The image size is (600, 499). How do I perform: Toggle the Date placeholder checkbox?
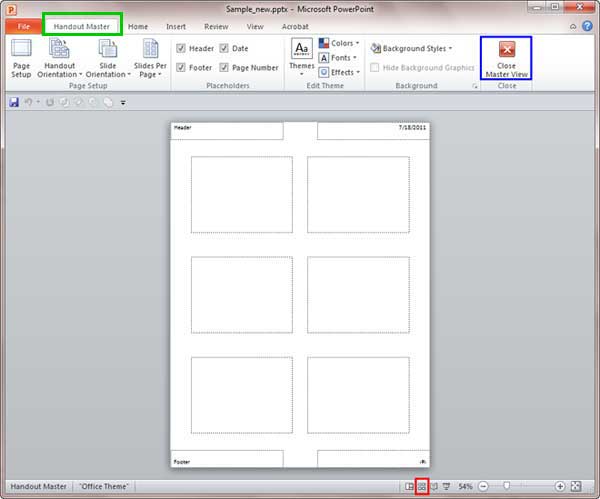[x=224, y=48]
